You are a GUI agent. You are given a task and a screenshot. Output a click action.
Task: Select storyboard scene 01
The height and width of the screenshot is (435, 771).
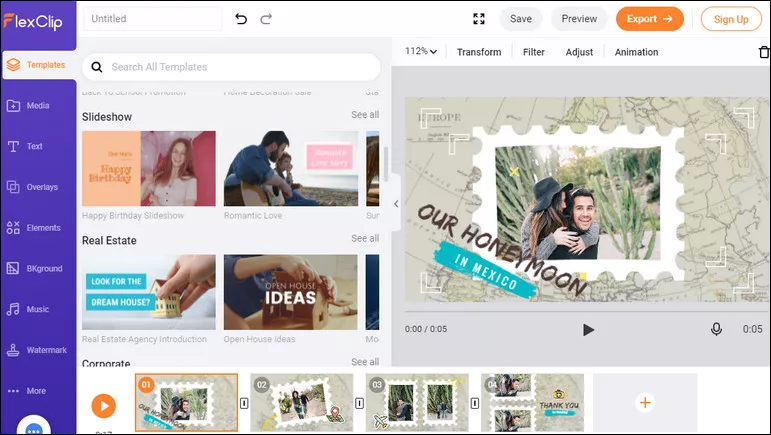[186, 403]
